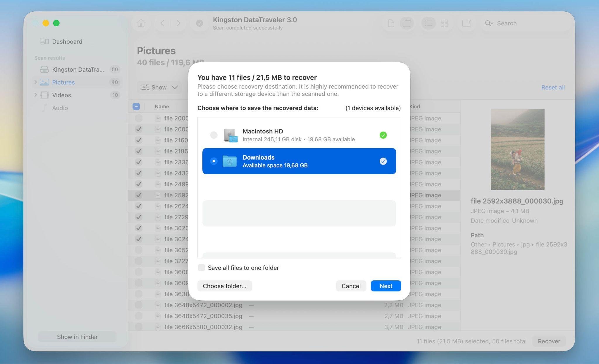The image size is (599, 364).
Task: Click the Macintosh HD destination label
Action: pos(263,131)
